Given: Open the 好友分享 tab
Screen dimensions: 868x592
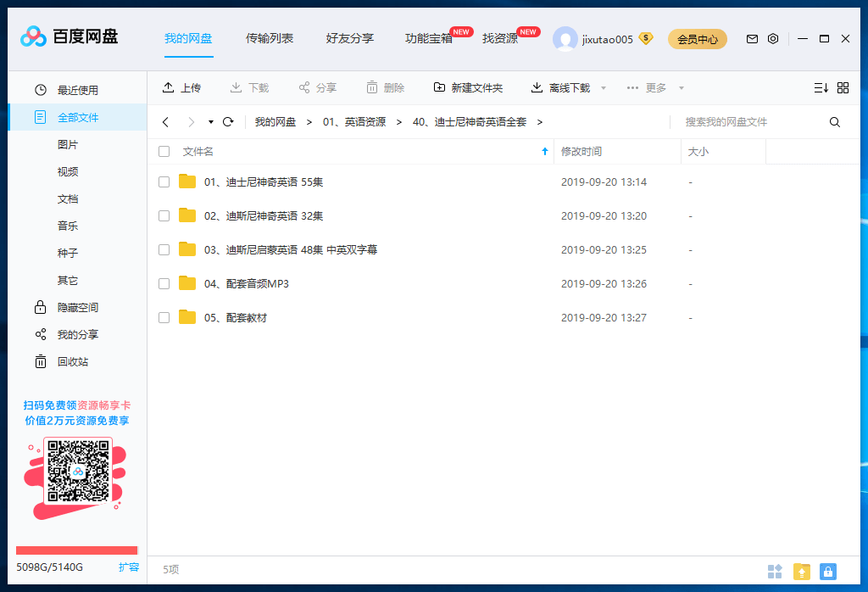Looking at the screenshot, I should (x=350, y=37).
